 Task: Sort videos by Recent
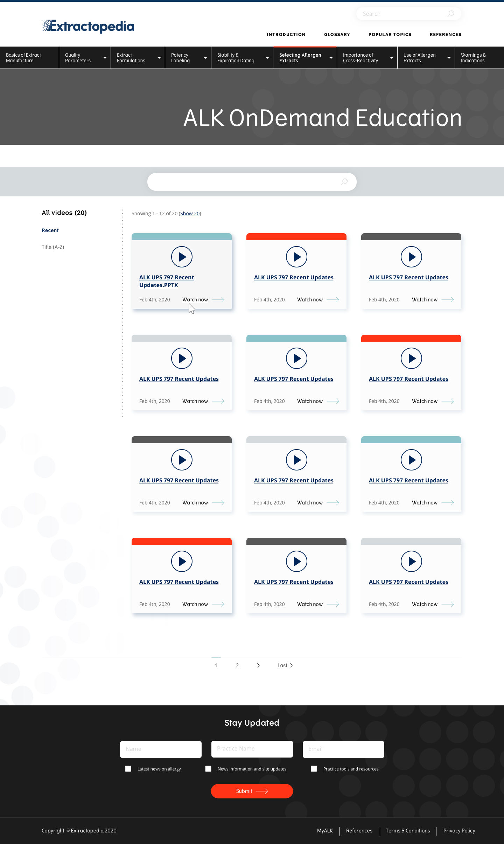50,230
